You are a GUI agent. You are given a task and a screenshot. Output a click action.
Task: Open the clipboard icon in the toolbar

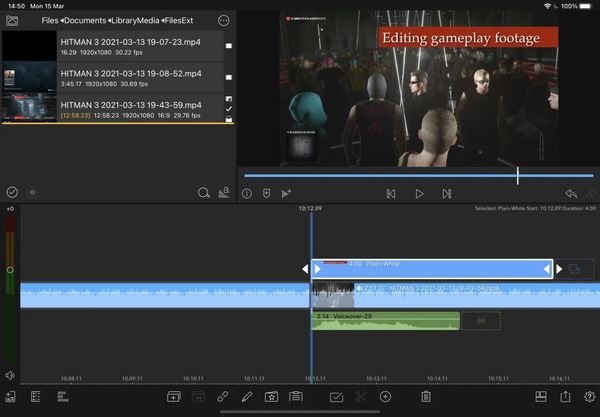pyautogui.click(x=296, y=397)
